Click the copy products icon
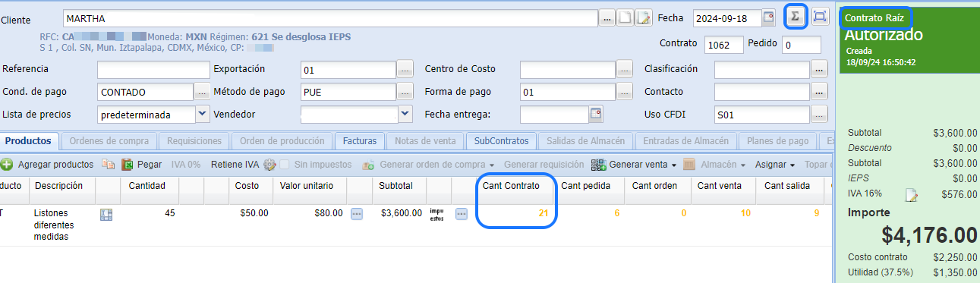Image resolution: width=980 pixels, height=283 pixels. tap(109, 164)
